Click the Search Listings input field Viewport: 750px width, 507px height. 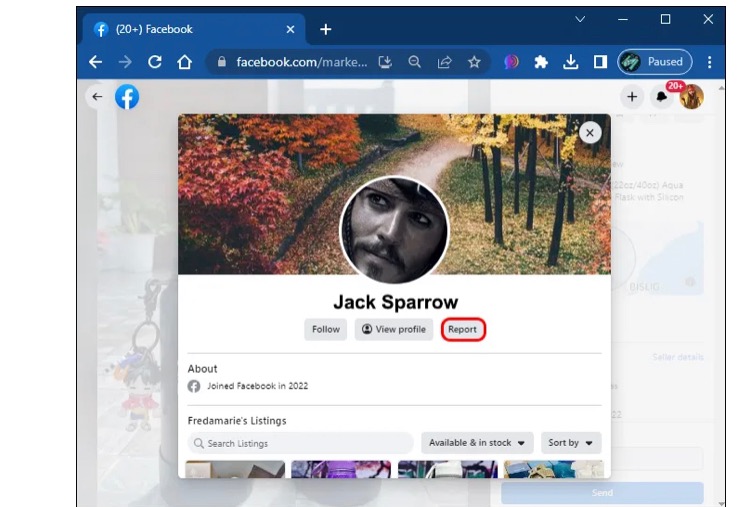(300, 443)
